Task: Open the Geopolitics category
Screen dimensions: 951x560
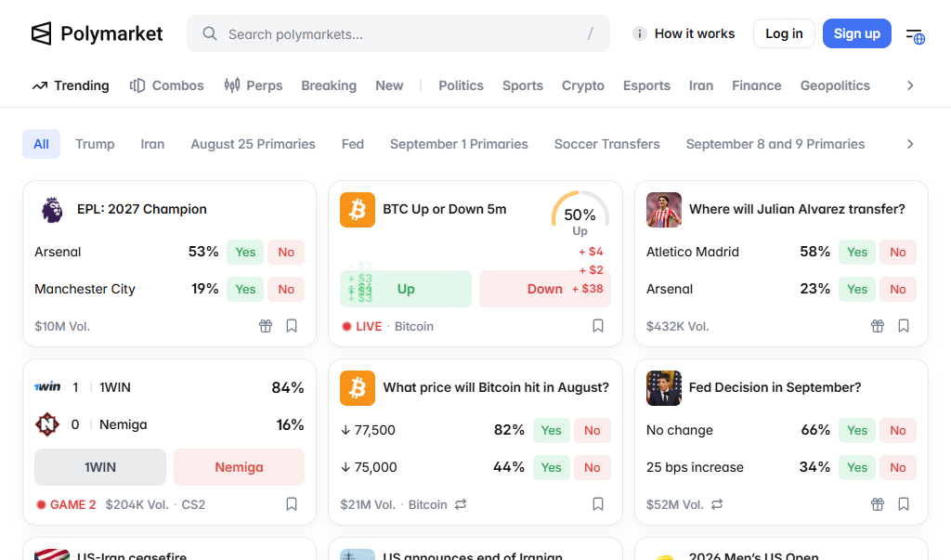Action: 835,85
